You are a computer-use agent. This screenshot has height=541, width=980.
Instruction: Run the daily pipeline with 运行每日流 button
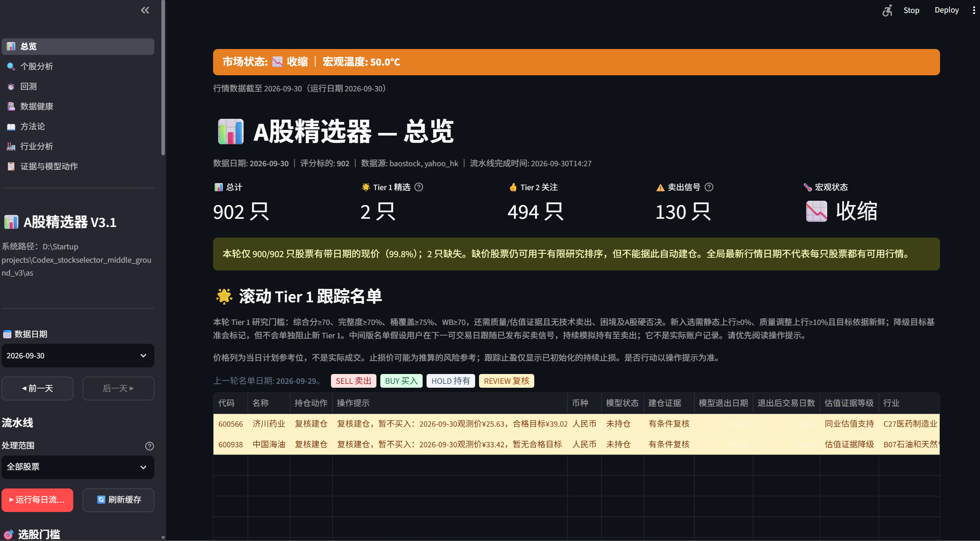(x=38, y=500)
